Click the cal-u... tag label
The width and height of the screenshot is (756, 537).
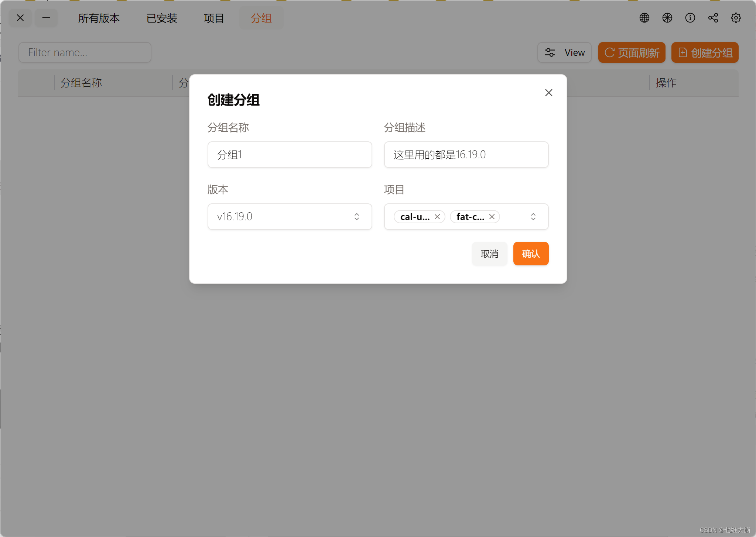[415, 217]
